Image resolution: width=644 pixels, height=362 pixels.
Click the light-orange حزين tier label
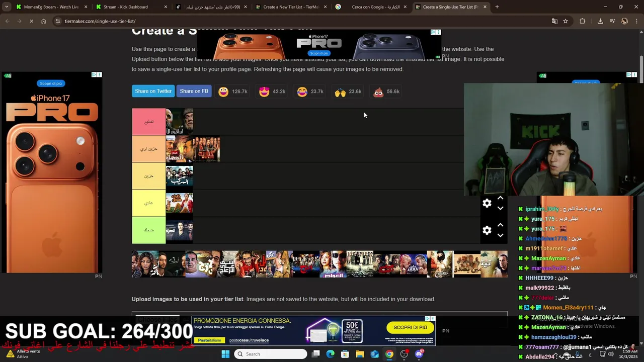click(x=148, y=176)
